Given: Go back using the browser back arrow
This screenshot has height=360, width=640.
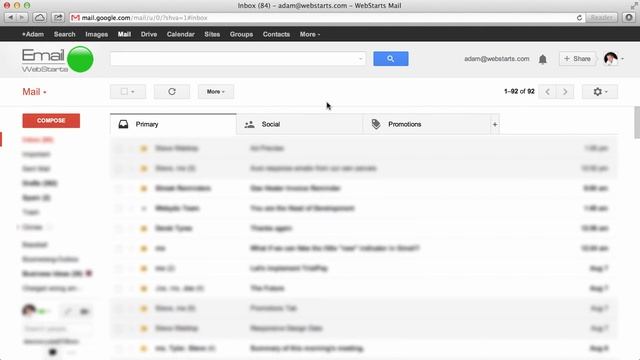Looking at the screenshot, I should pos(10,18).
